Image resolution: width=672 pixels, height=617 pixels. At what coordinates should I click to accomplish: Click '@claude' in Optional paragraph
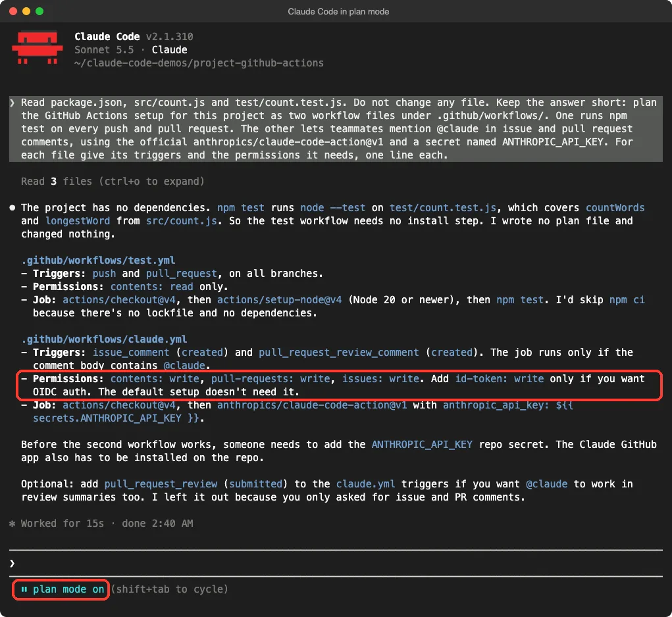[x=546, y=484]
